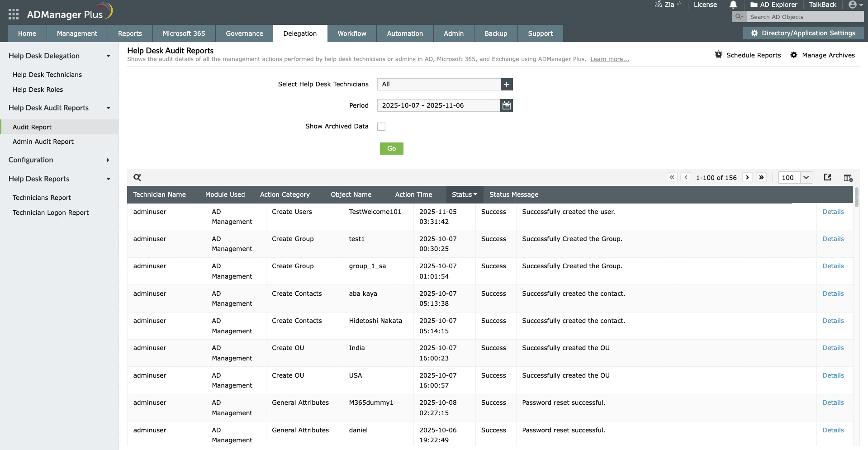This screenshot has height=450, width=868.
Task: Open TalkBack
Action: click(822, 5)
